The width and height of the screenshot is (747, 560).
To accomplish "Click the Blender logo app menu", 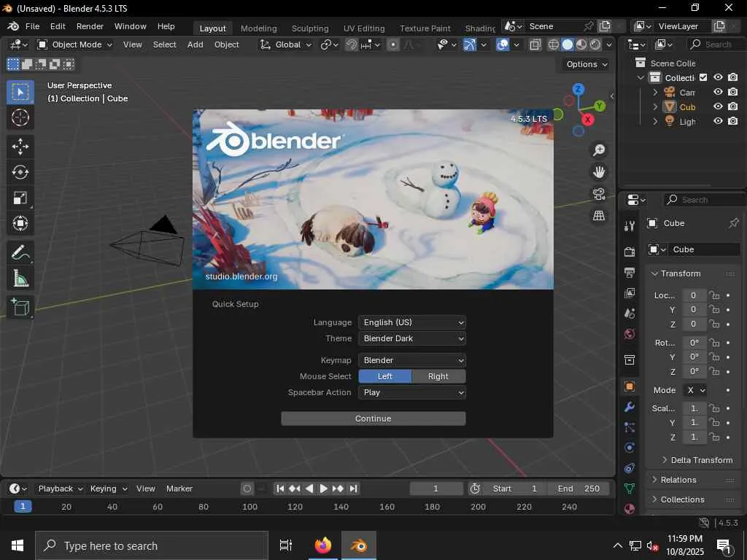I will tap(13, 26).
